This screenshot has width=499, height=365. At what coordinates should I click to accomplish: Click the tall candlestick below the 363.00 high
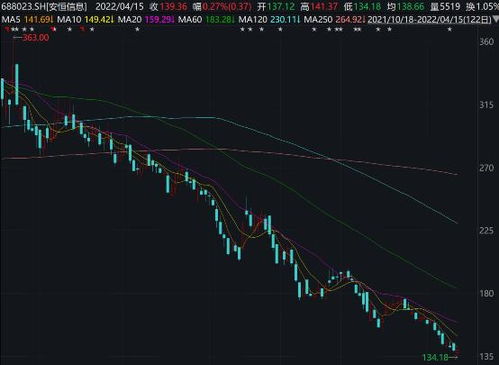click(x=17, y=84)
